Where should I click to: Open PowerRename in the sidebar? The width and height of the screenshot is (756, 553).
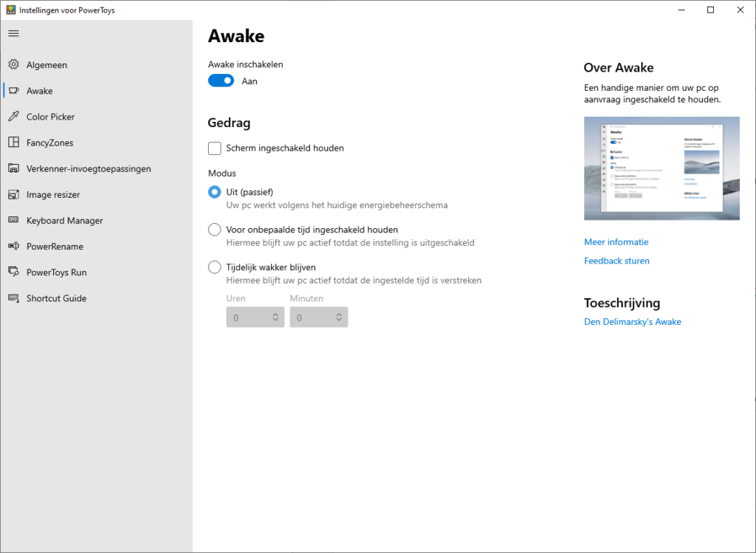coord(97,247)
